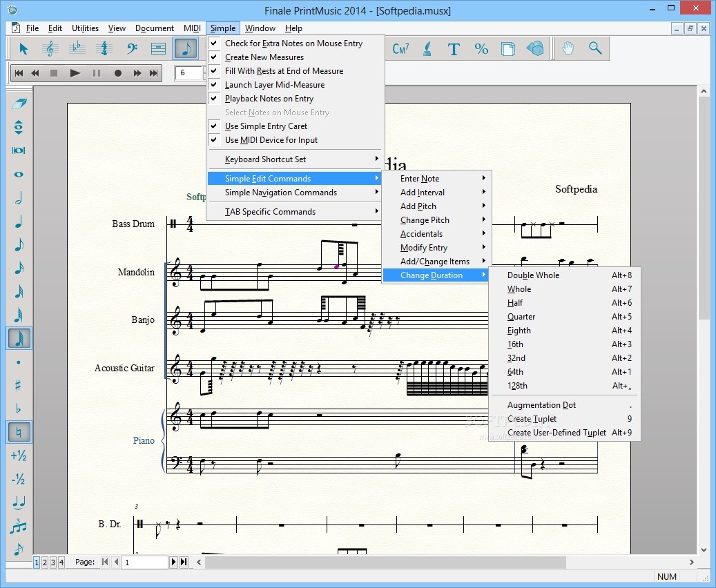
Task: Toggle Use Simple Entry Caret
Action: pos(295,126)
